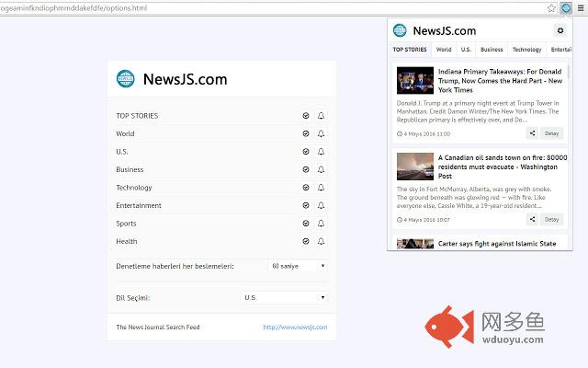
Task: Toggle the World category checkmark
Action: 306,133
